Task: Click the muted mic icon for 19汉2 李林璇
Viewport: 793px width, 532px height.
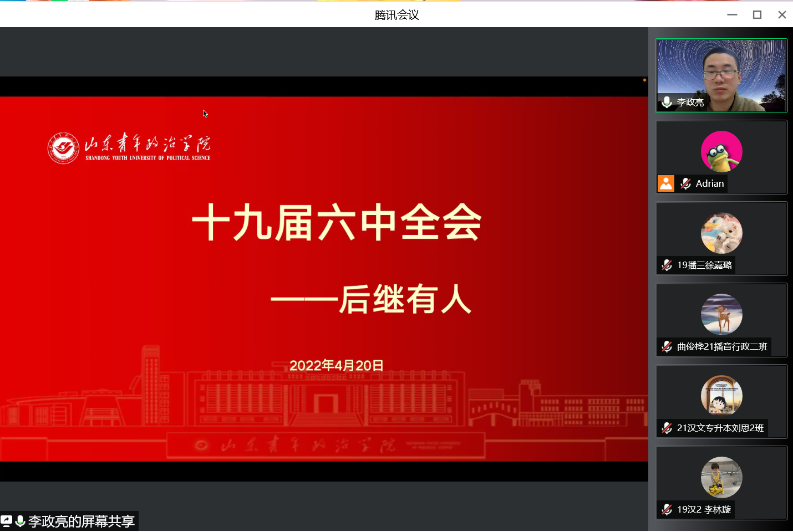Action: pyautogui.click(x=667, y=510)
